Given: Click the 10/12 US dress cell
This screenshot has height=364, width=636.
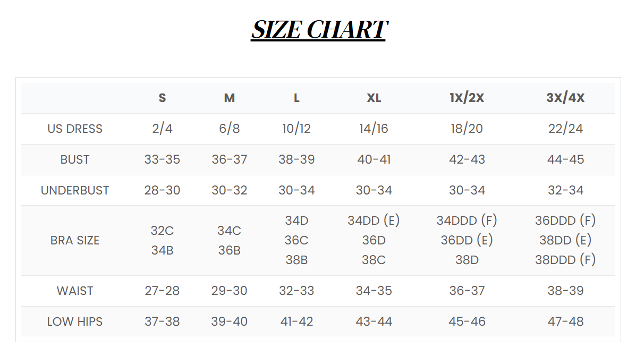Looking at the screenshot, I should pos(296,129).
